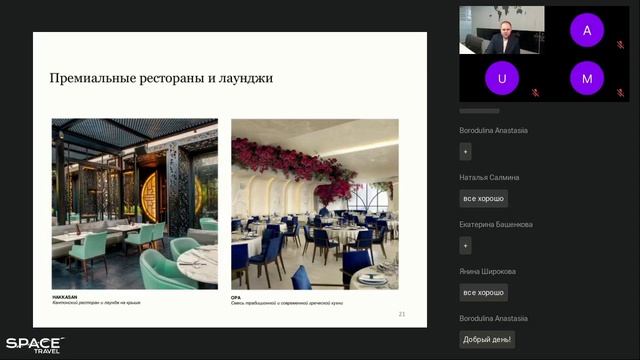Click muted microphone icon for participant M
This screenshot has width=640, height=360.
pos(620,93)
